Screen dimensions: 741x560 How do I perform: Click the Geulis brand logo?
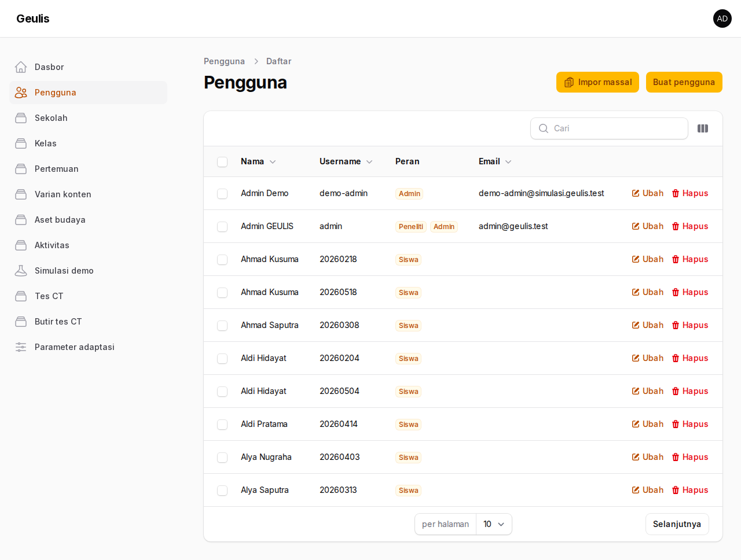coord(33,19)
